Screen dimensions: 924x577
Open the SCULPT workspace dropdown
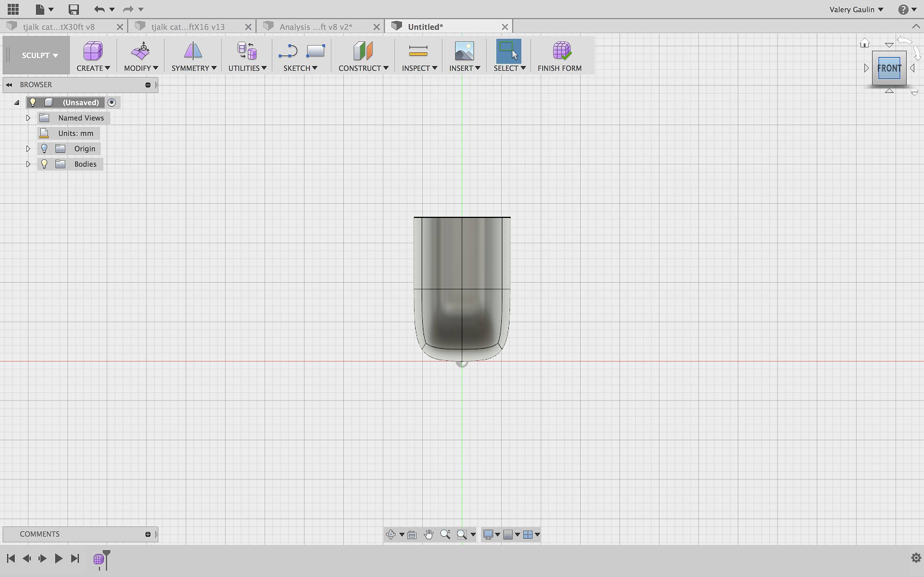click(40, 55)
